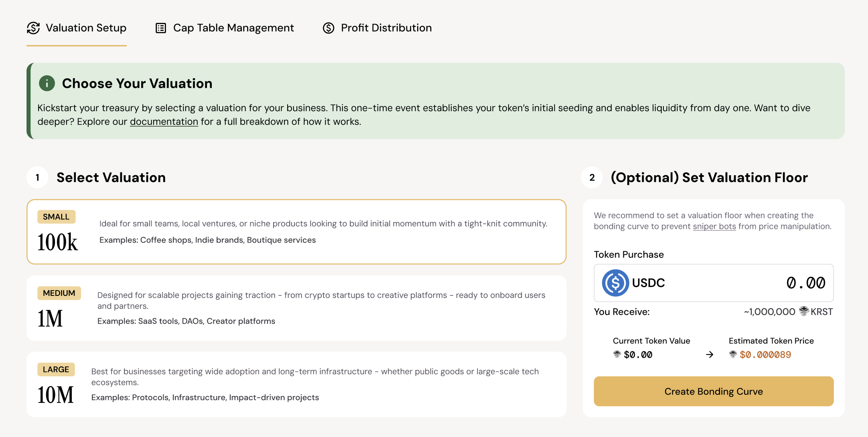Click the token icon next to $0.000089
The height and width of the screenshot is (437, 868).
pos(733,354)
